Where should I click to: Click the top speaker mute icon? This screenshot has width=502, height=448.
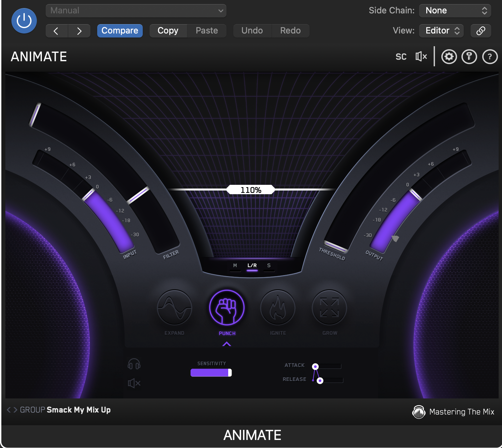[421, 57]
